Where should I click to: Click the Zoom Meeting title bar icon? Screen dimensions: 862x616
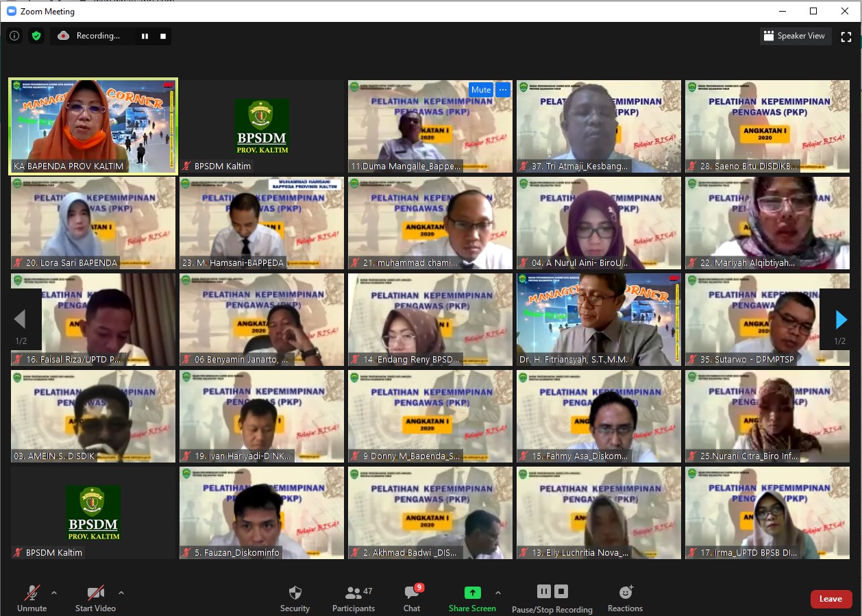coord(10,11)
